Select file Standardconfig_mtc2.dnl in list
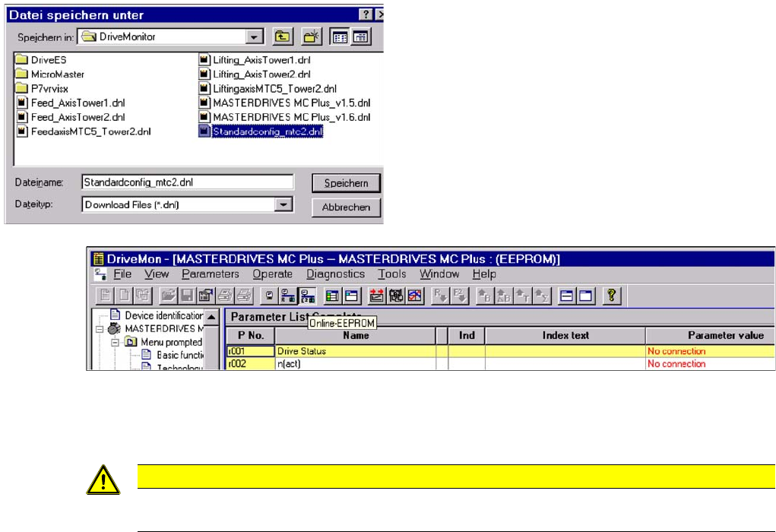The width and height of the screenshot is (776, 532). (261, 131)
